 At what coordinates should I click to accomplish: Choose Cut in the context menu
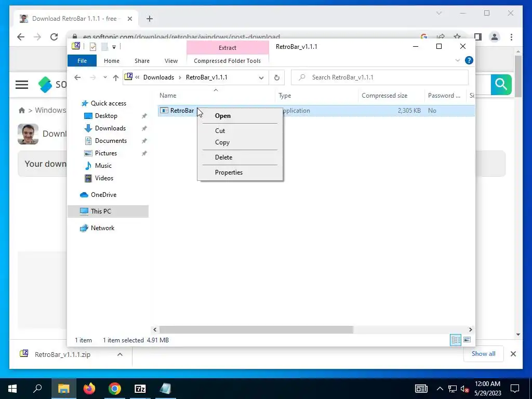tap(220, 130)
